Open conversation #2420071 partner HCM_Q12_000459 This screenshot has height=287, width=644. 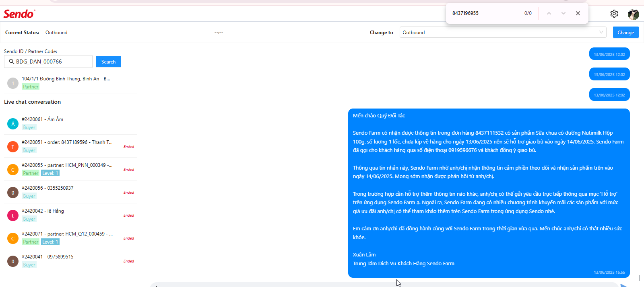coord(70,238)
